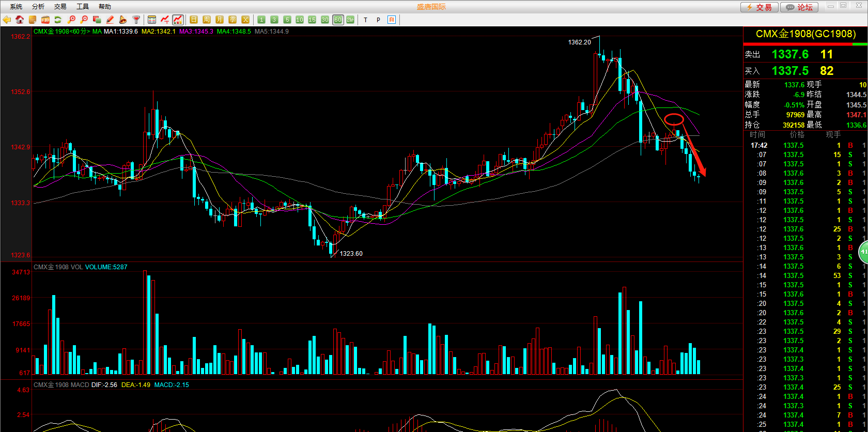Select the 1-minute period button

click(x=261, y=20)
